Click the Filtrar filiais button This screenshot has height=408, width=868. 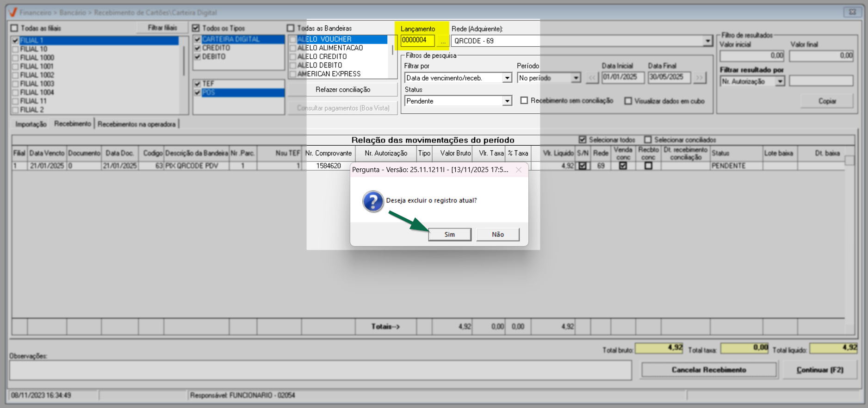click(162, 28)
